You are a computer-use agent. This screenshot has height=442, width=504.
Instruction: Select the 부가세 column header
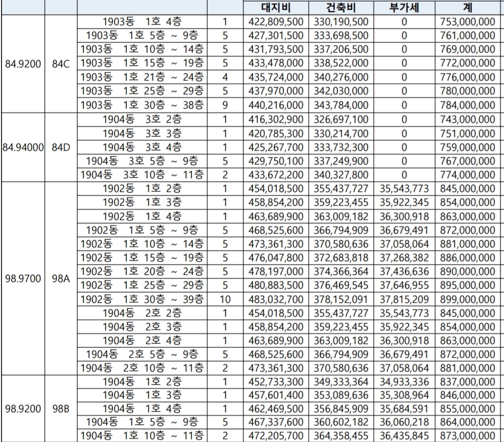pyautogui.click(x=404, y=8)
